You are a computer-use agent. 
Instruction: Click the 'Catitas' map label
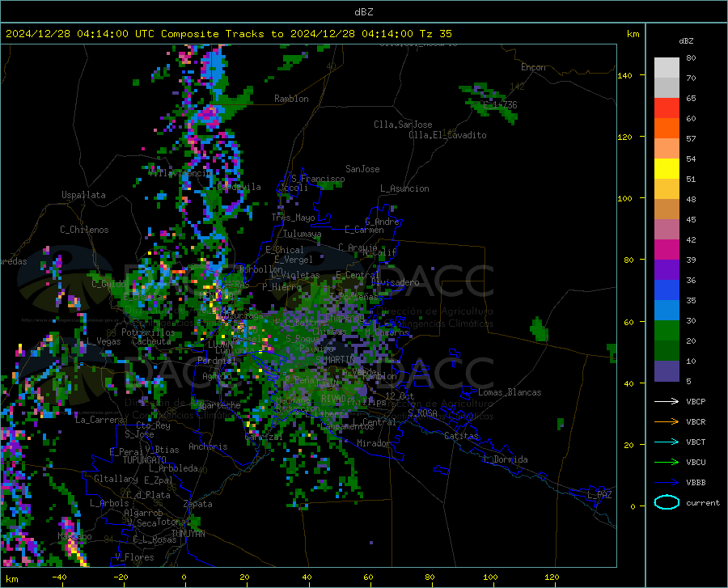click(x=461, y=436)
